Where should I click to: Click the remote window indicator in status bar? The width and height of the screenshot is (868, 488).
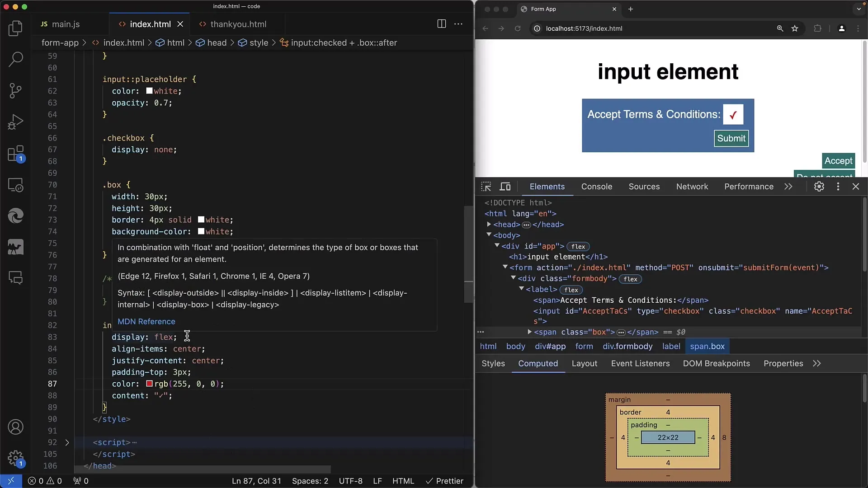(x=11, y=481)
